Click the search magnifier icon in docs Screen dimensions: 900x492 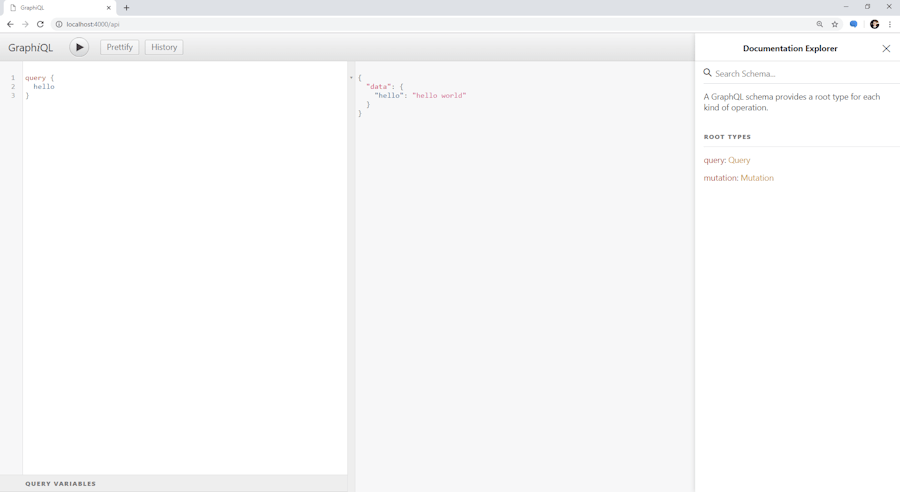[708, 73]
